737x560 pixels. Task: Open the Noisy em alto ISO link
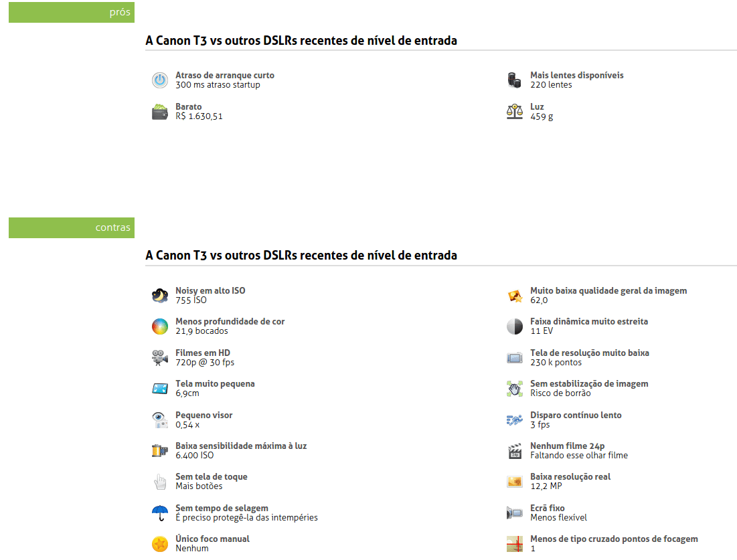(210, 291)
